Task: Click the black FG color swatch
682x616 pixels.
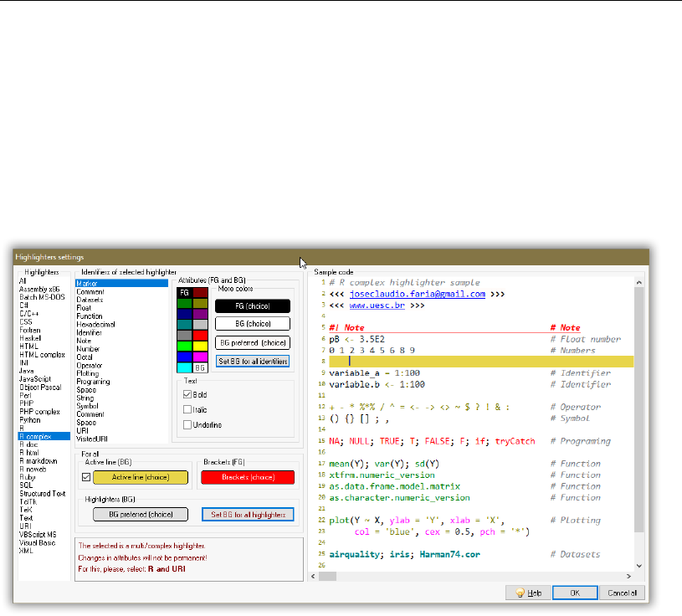Action: [x=184, y=292]
